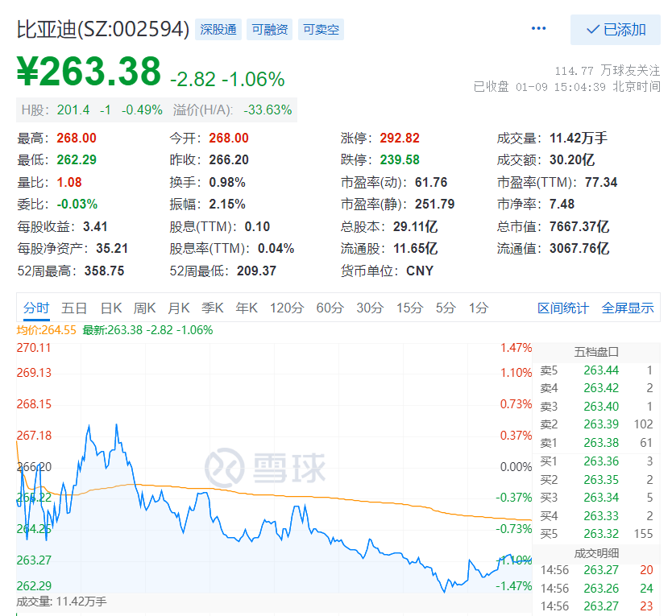The height and width of the screenshot is (616, 672).
Task: Click the 委比 value -0.03%
Action: pyautogui.click(x=77, y=205)
